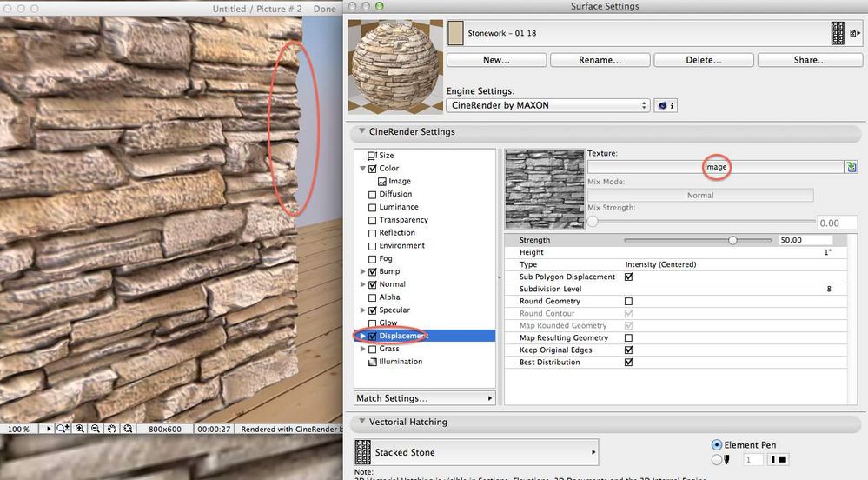Viewport: 868px width, 480px height.
Task: Disable the Sub Polygon Displacement checkbox
Action: (x=629, y=277)
